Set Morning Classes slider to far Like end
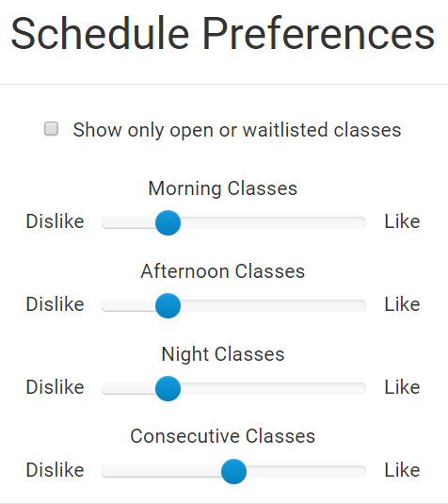This screenshot has height=504, width=448. pos(363,222)
